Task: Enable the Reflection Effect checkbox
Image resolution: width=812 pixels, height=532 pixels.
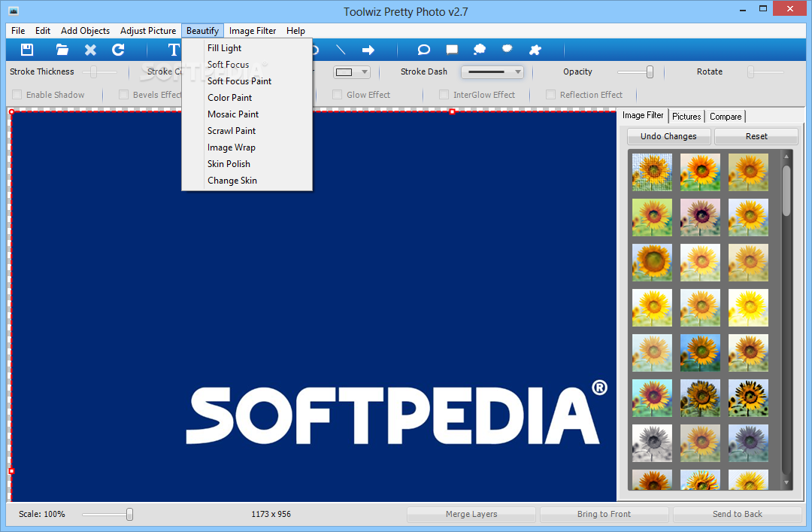Action: tap(550, 94)
